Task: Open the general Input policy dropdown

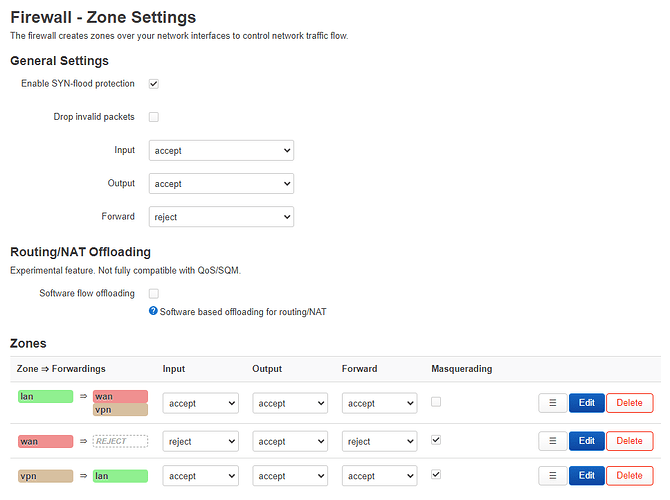Action: click(x=221, y=150)
